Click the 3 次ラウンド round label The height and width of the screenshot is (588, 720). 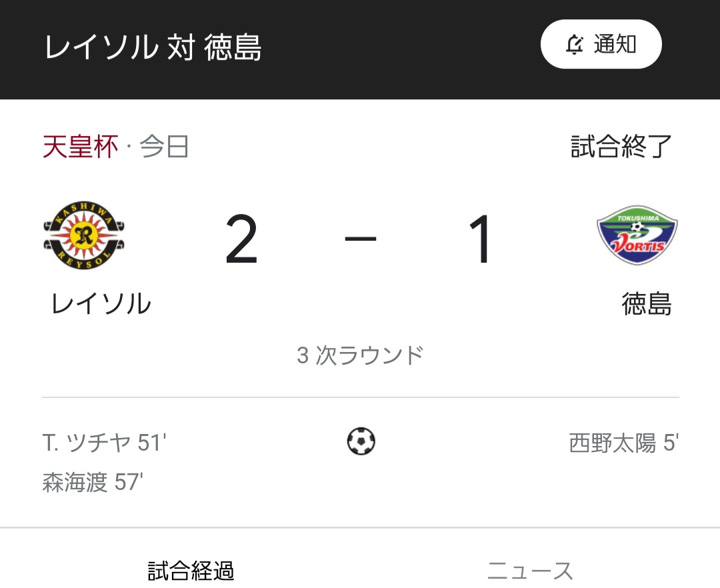tap(360, 355)
